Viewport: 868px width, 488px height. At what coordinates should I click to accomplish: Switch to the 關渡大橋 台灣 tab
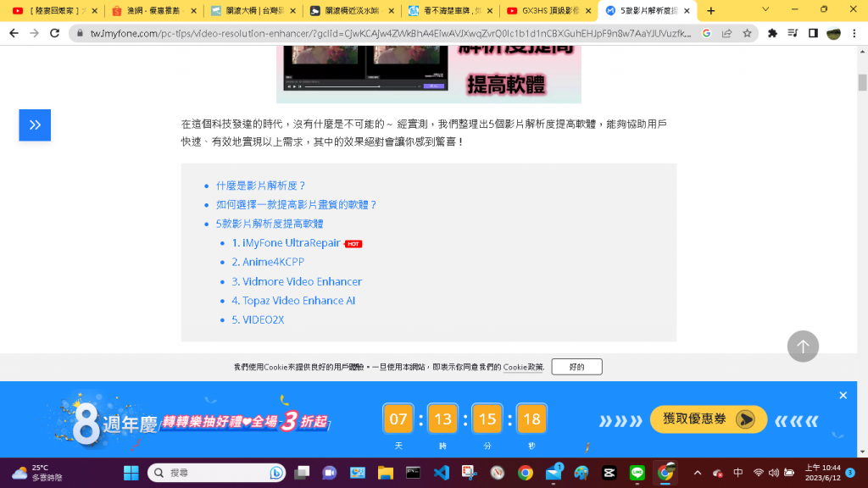point(253,10)
